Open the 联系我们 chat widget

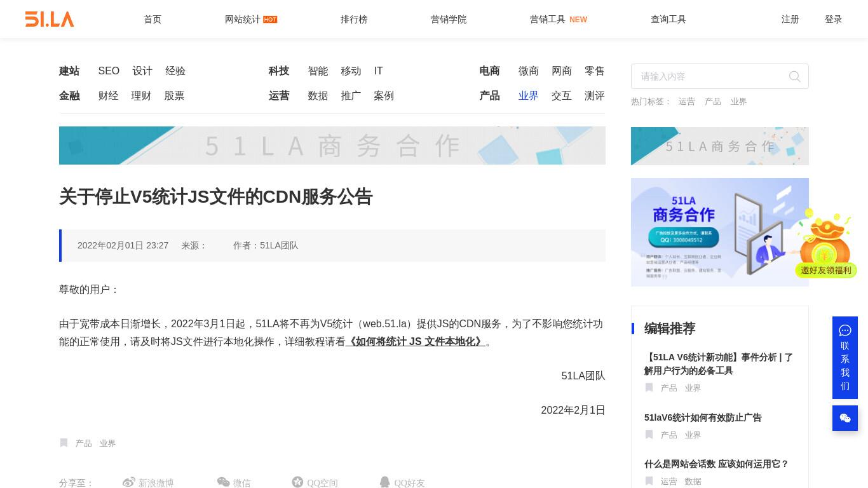tap(845, 358)
